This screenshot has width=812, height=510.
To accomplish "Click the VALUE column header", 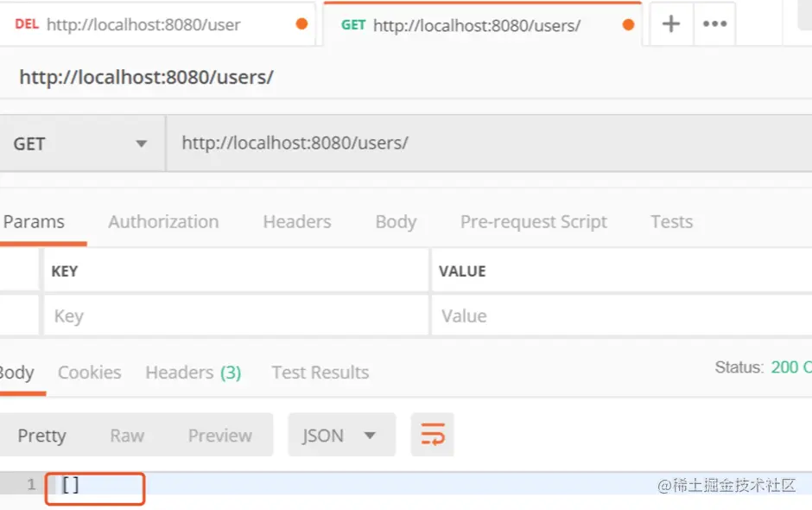I will tap(462, 271).
